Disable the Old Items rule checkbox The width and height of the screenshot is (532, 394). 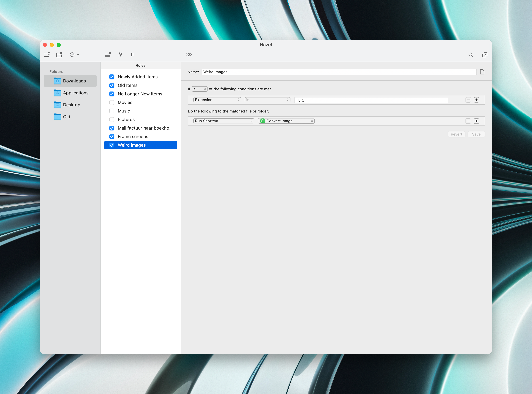(x=112, y=85)
